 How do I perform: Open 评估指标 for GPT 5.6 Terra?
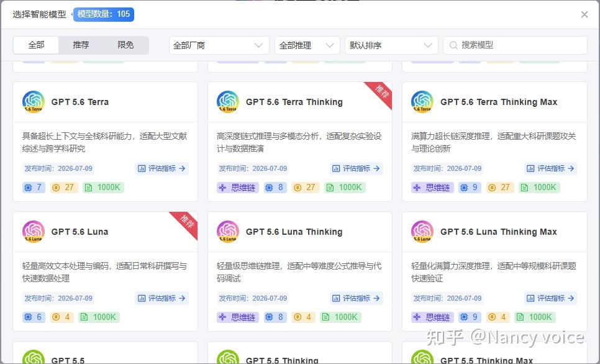(x=161, y=168)
